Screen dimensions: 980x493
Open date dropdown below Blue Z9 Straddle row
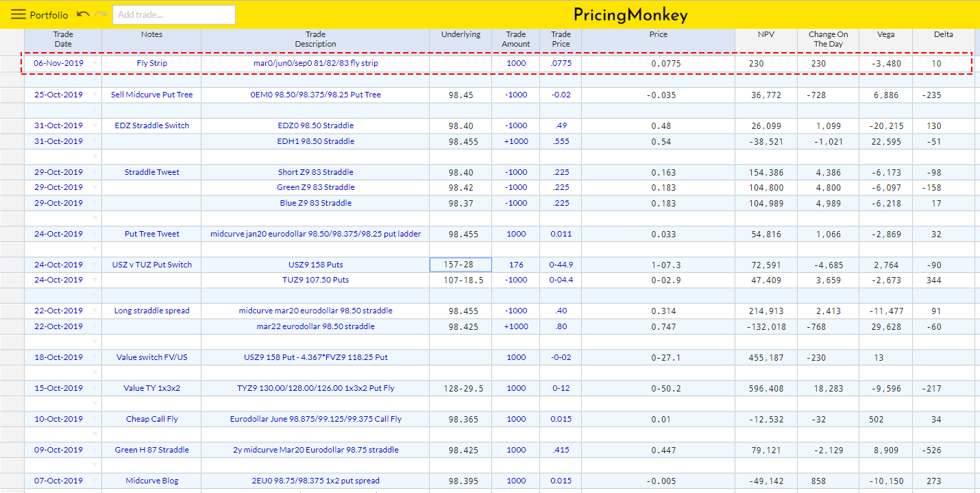pyautogui.click(x=95, y=218)
